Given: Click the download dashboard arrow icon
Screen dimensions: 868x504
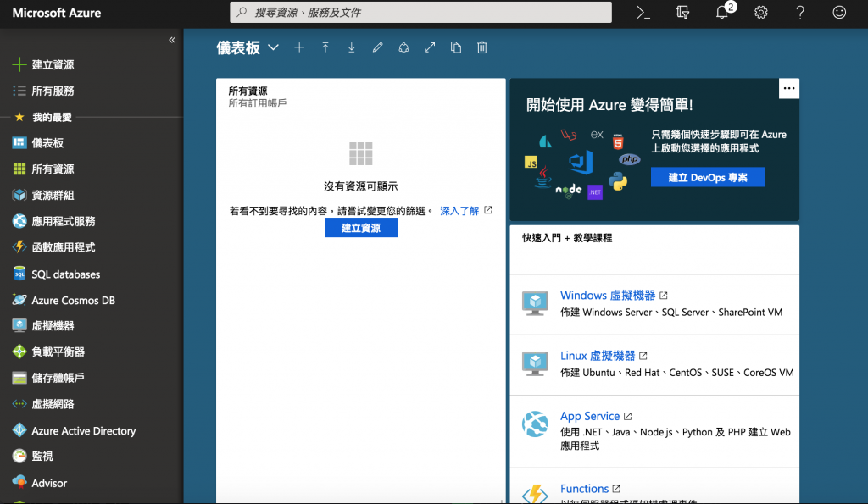Looking at the screenshot, I should (352, 47).
